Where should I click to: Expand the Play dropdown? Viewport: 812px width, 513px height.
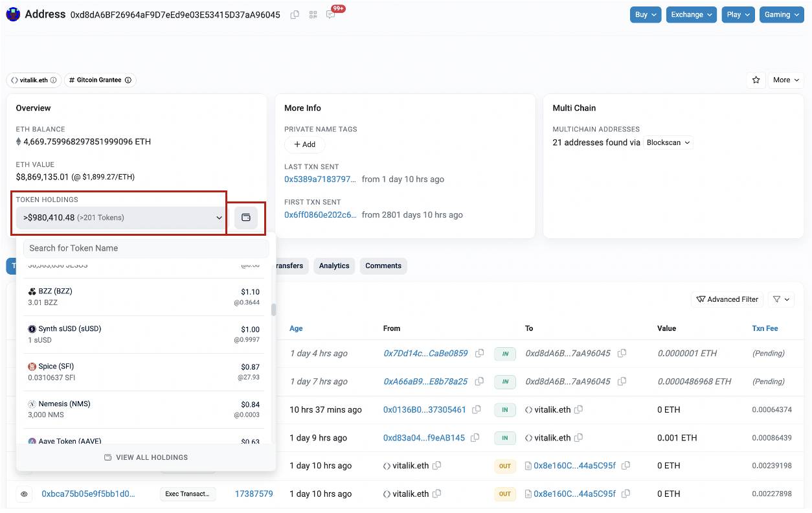point(738,14)
